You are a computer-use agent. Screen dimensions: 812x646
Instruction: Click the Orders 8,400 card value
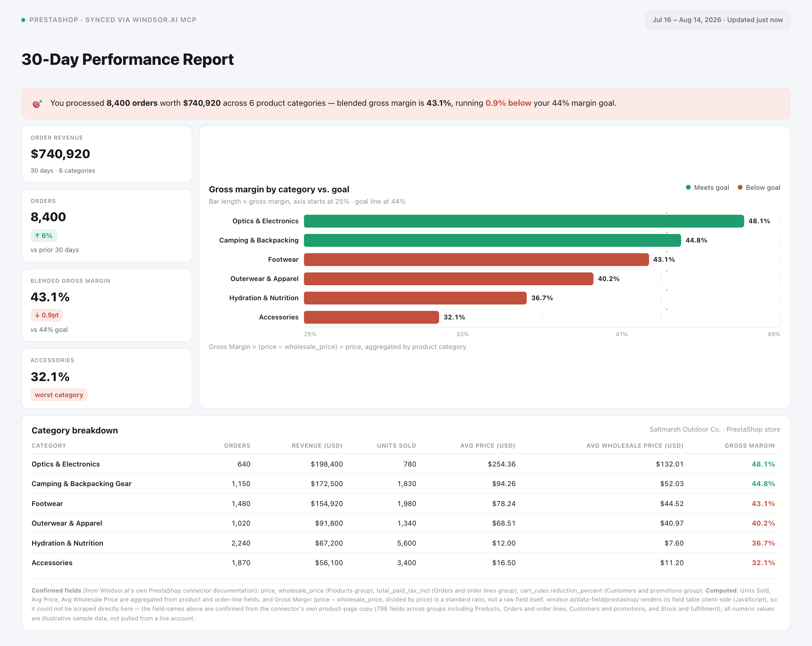tap(48, 217)
